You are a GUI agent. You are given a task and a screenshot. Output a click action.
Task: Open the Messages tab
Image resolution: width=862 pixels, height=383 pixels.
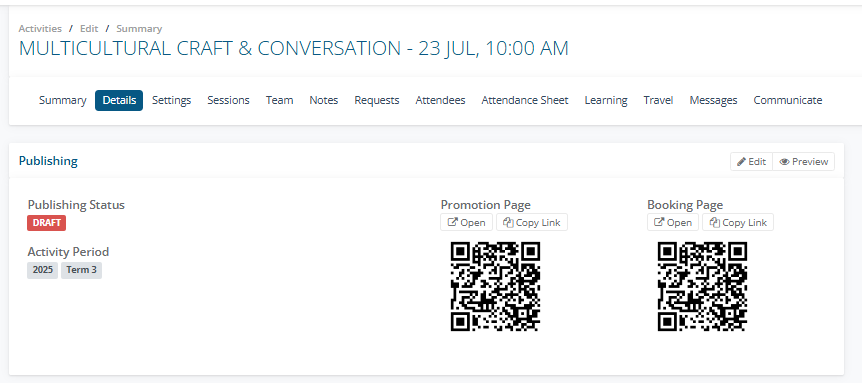(x=714, y=101)
